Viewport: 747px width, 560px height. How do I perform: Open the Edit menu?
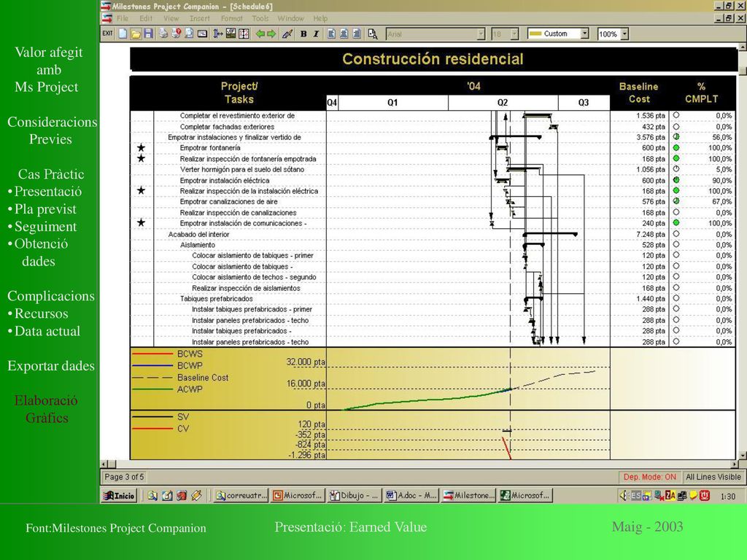pos(146,18)
